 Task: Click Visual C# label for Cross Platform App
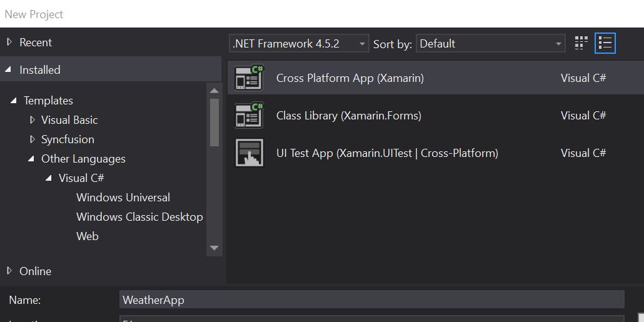(583, 78)
